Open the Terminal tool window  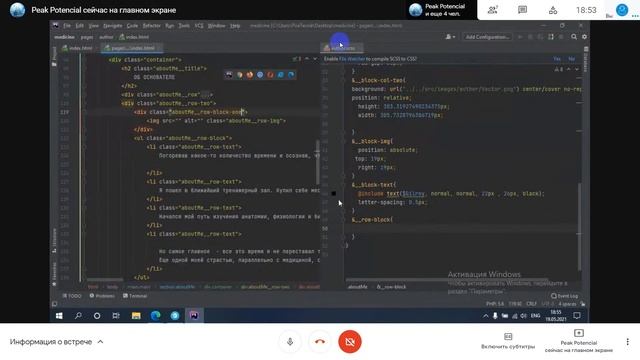click(x=135, y=296)
